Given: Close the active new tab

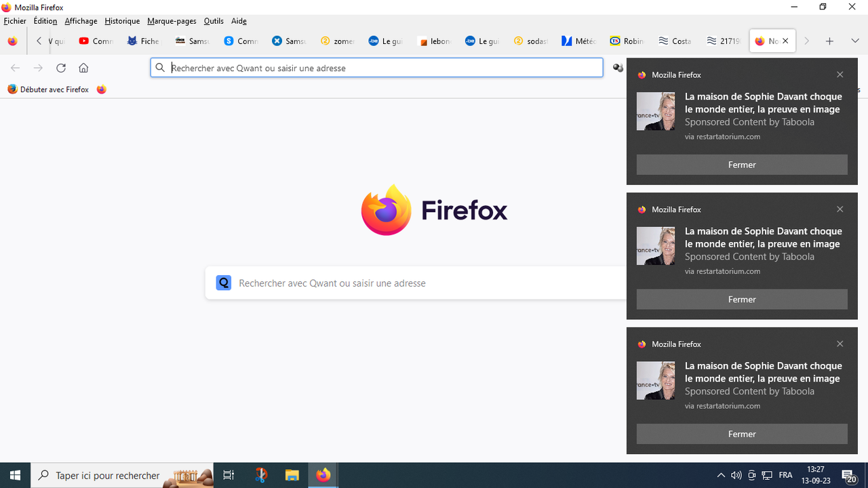Looking at the screenshot, I should [785, 41].
